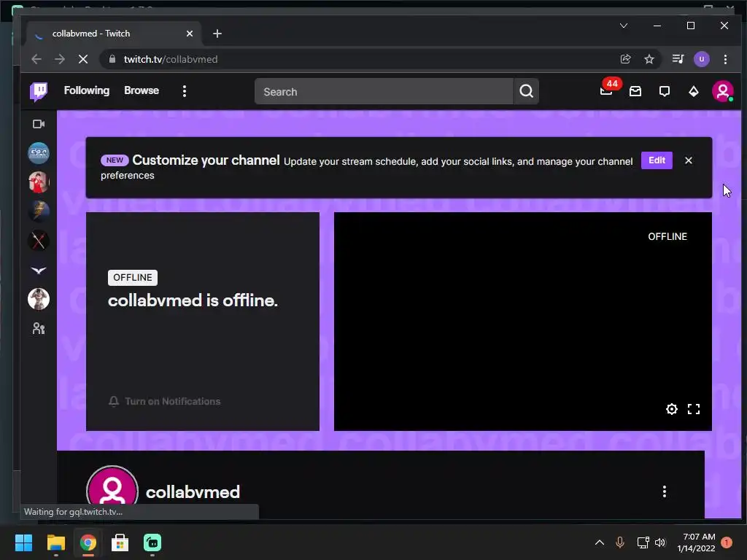Open the armored character channel avatar in sidebar

(x=39, y=300)
